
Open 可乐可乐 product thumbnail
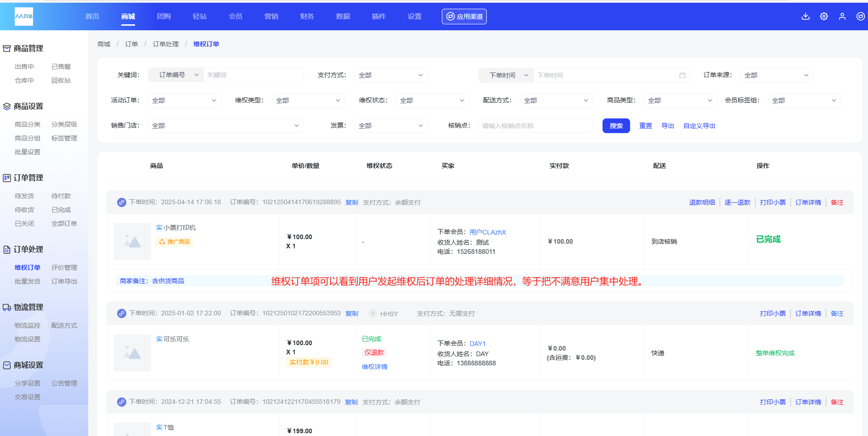pos(132,353)
